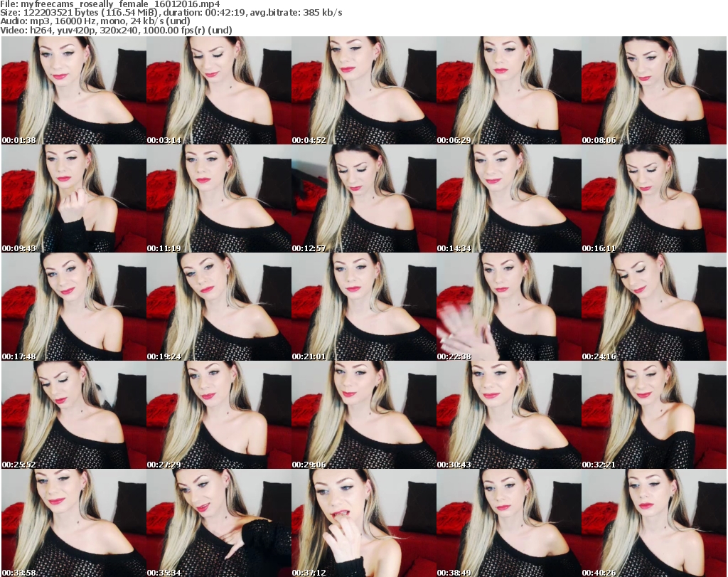728x577 pixels.
Task: Click the frame timestamped 00:09:43
Action: 74,198
